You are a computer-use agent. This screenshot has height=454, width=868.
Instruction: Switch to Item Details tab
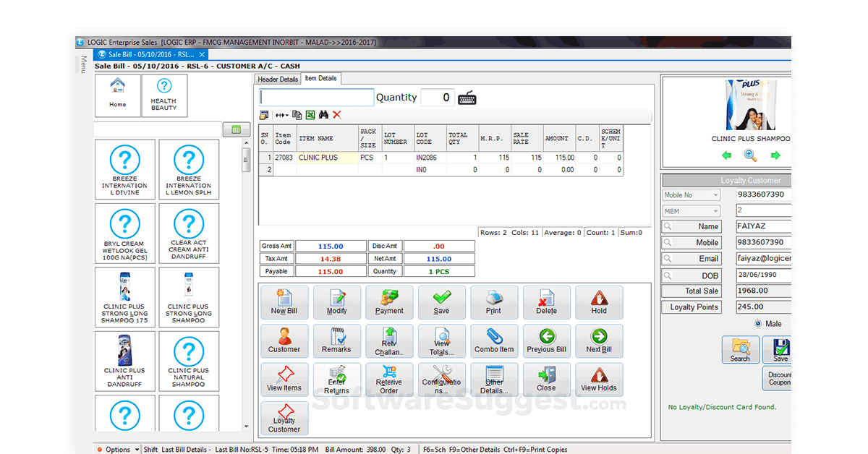tap(320, 78)
